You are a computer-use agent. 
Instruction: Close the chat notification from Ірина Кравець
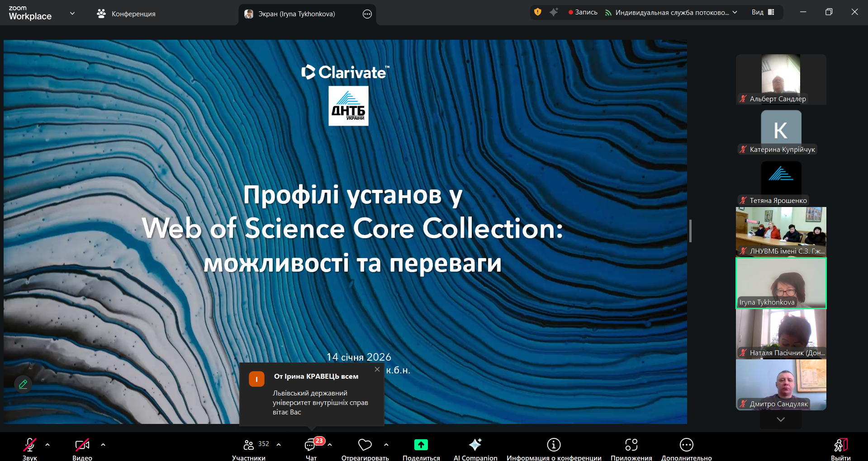point(377,369)
